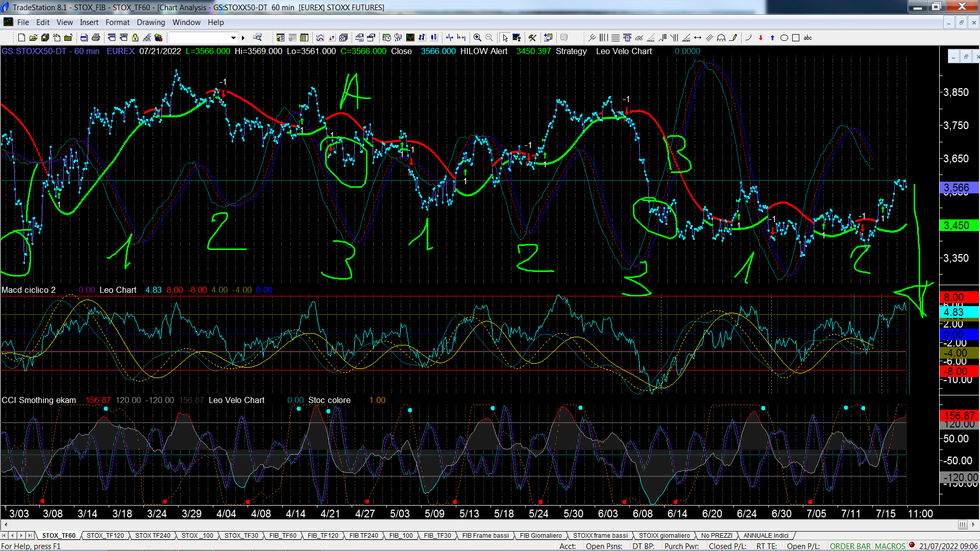Screen dimensions: 980x551
Task: Click the colored cubes icon
Action: tap(158, 38)
